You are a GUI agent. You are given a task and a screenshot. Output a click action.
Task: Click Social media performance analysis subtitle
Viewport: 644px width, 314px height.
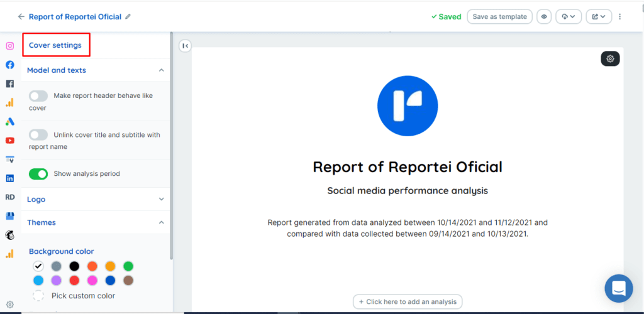[x=408, y=191]
